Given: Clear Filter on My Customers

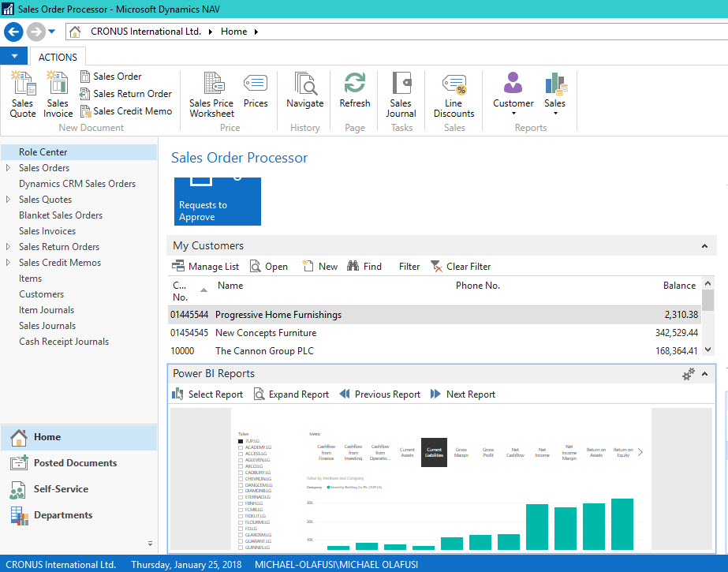Looking at the screenshot, I should point(461,266).
